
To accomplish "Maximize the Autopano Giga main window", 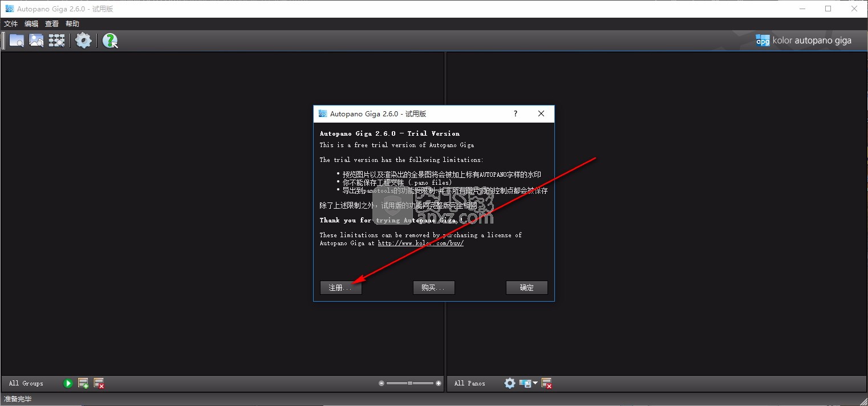I will 828,9.
